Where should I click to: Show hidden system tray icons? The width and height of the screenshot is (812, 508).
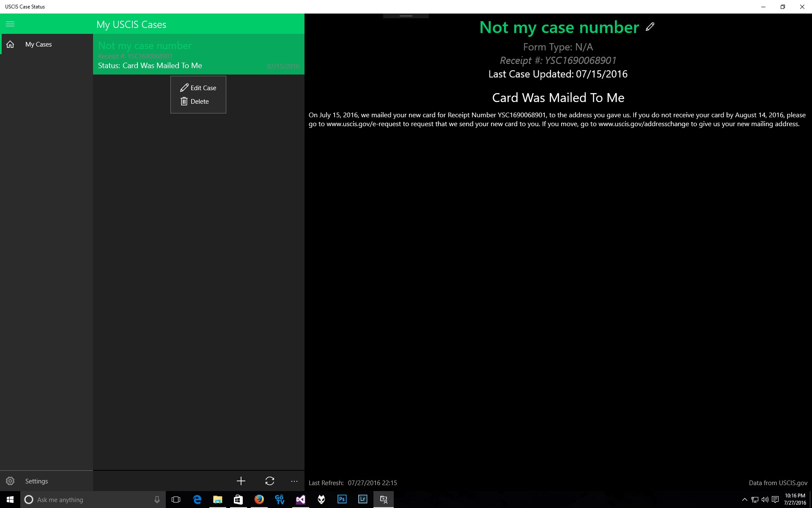[x=744, y=500]
